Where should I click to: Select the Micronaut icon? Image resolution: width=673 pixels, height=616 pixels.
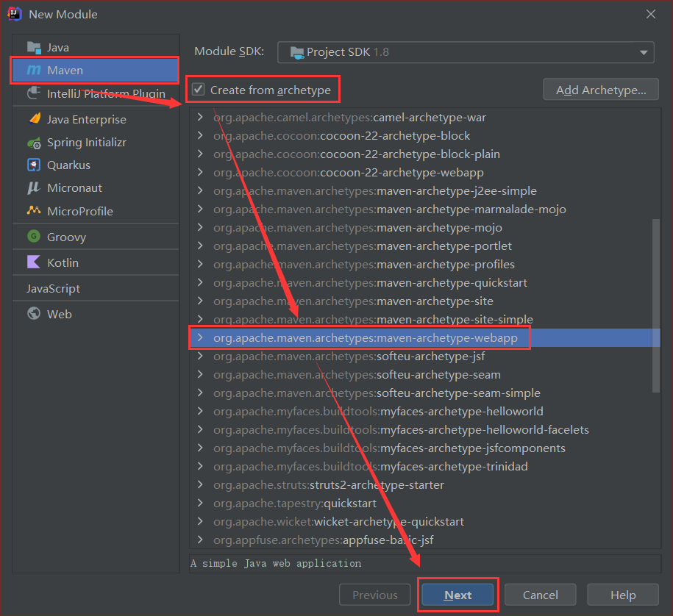click(34, 188)
